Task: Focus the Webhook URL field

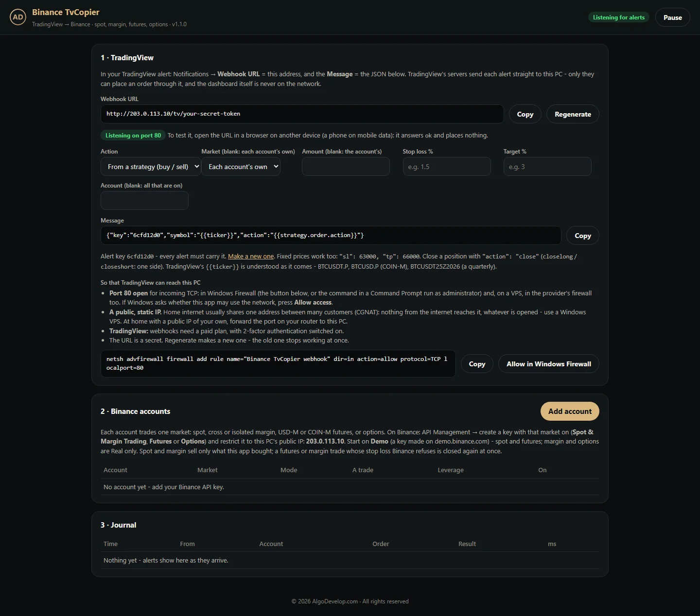Action: coord(302,114)
